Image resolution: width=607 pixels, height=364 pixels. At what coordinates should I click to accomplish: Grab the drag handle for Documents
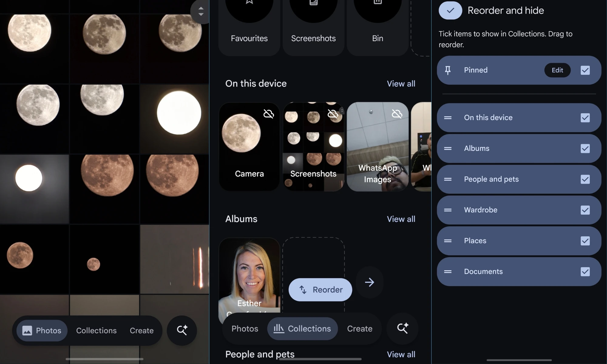(448, 271)
